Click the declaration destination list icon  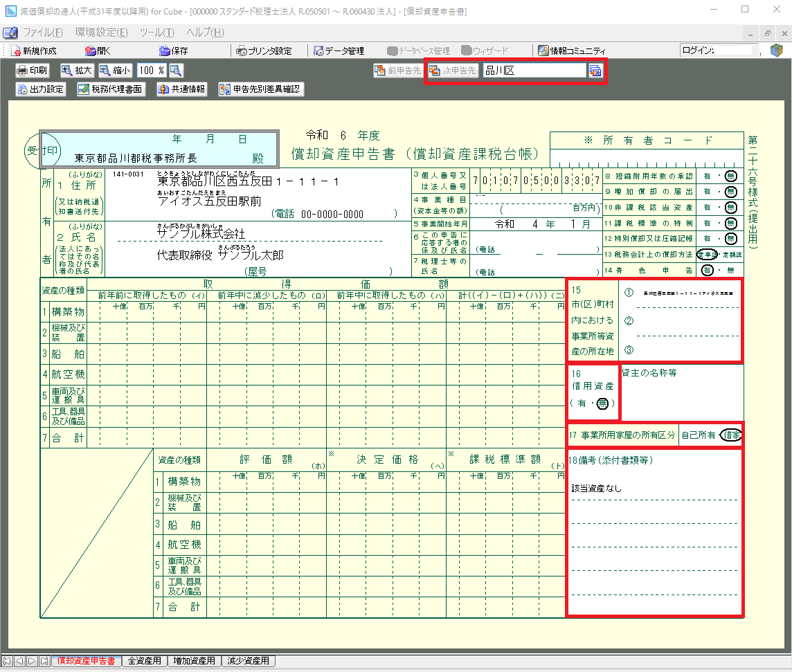pos(595,70)
